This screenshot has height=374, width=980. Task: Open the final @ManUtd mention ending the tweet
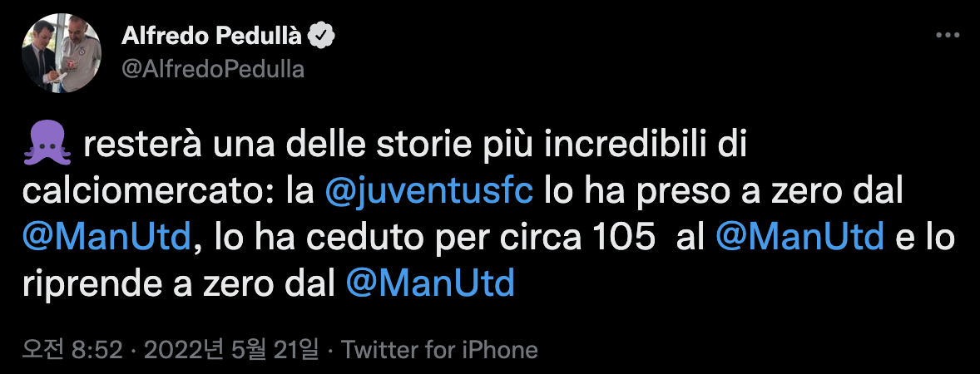[431, 283]
